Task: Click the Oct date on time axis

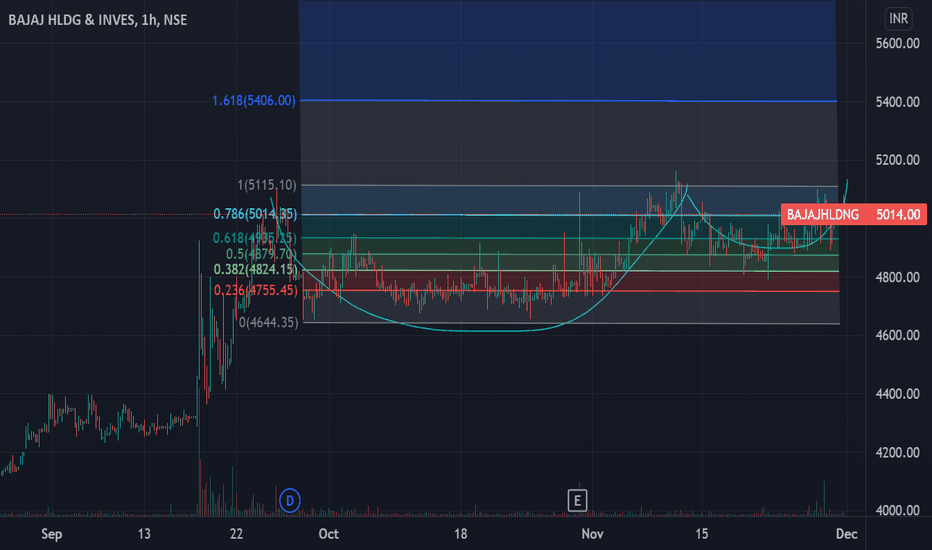Action: (329, 534)
